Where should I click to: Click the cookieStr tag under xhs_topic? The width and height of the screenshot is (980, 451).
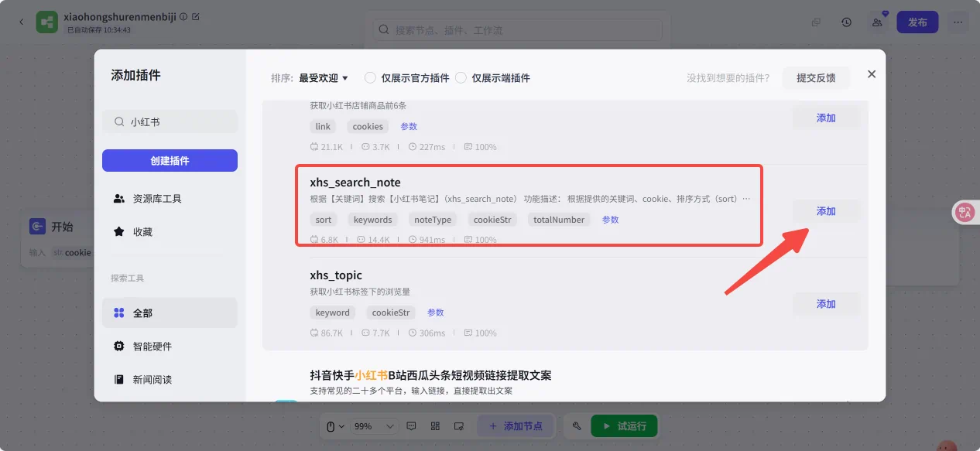391,313
